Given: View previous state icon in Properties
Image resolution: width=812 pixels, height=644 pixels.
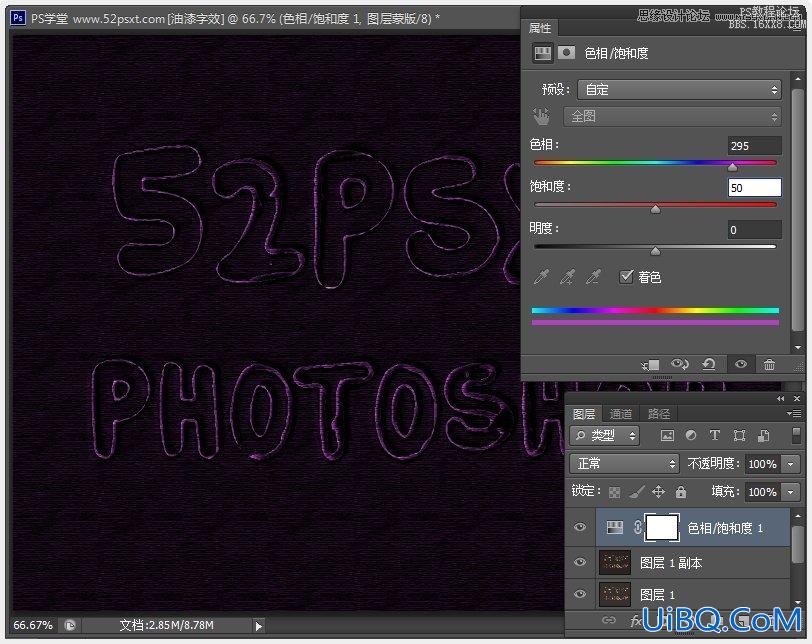Looking at the screenshot, I should [x=679, y=364].
